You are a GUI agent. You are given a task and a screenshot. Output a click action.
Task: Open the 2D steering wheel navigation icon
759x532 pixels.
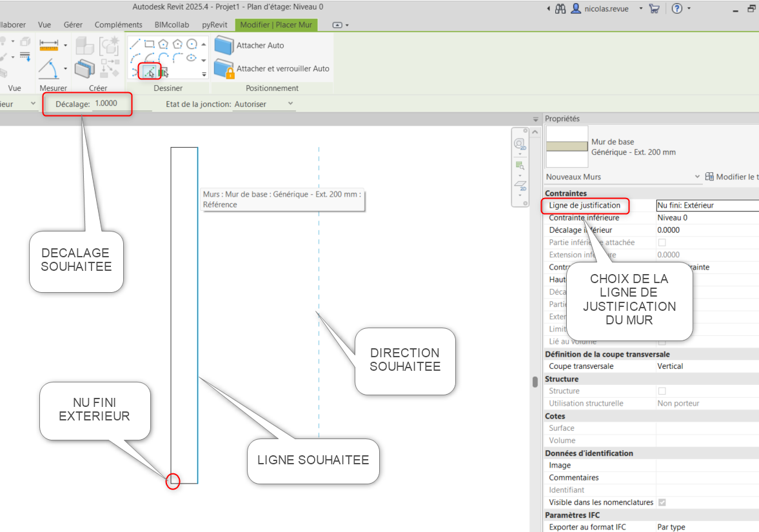coord(520,144)
